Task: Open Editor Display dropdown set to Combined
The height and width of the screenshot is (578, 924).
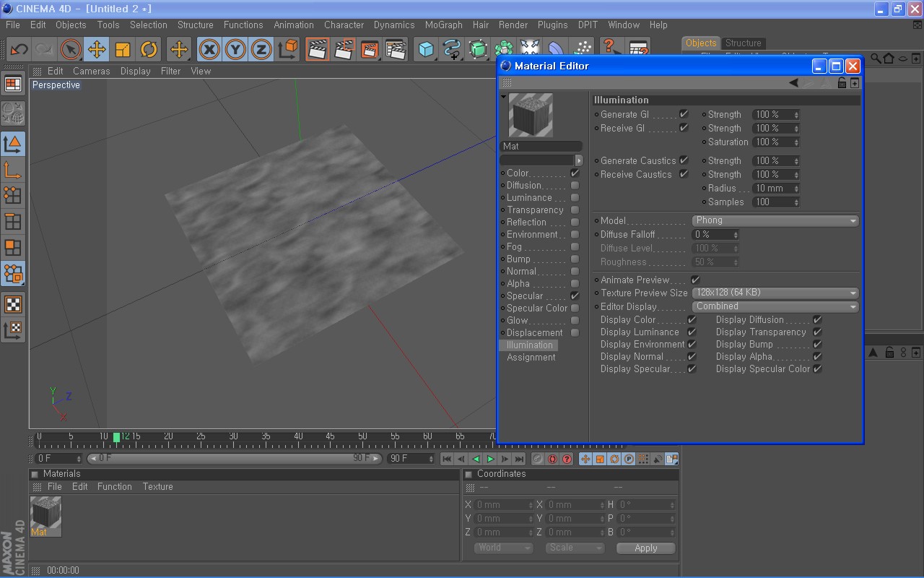Action: [775, 307]
